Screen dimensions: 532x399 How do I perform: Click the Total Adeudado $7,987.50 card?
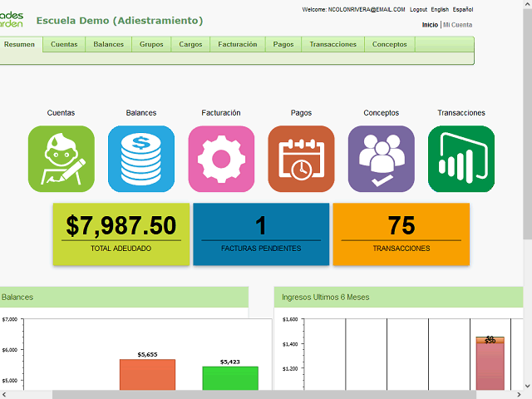[x=121, y=234]
